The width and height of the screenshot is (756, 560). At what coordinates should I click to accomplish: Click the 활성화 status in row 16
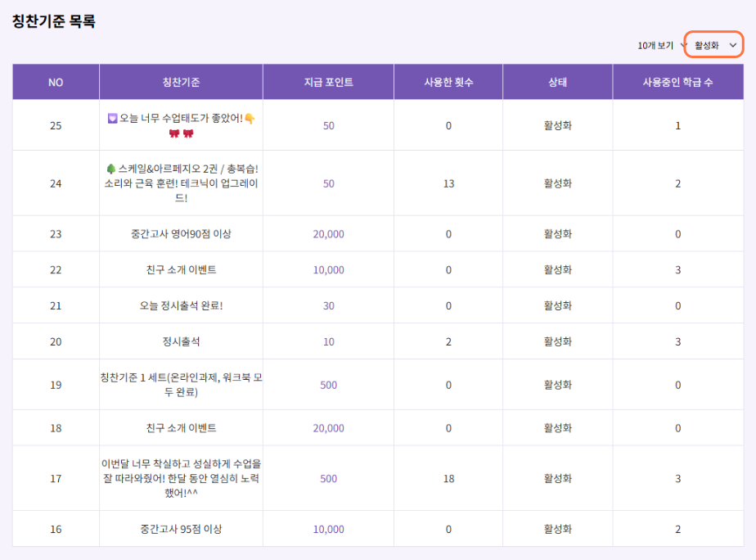click(x=558, y=529)
